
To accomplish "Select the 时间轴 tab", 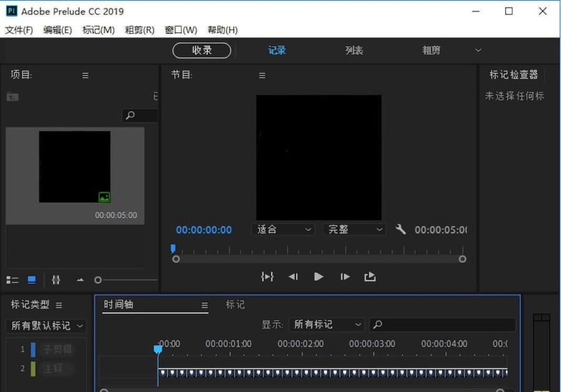I will tap(119, 305).
